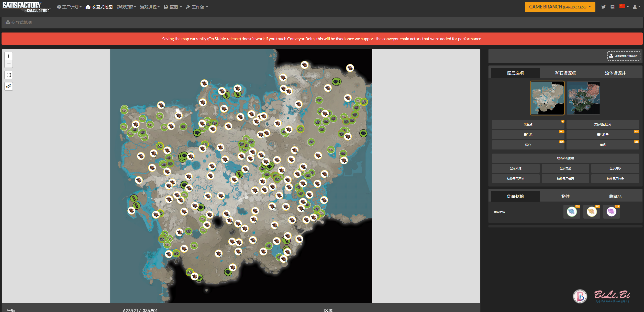Image resolution: width=644 pixels, height=312 pixels.
Task: Click the 显示纯净 button
Action: point(615,168)
